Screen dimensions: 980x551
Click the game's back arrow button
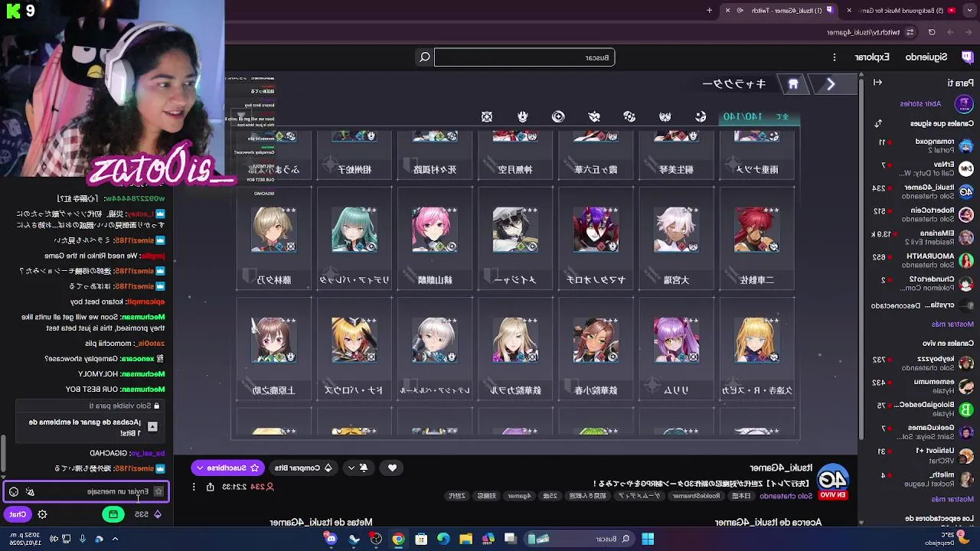pyautogui.click(x=831, y=84)
